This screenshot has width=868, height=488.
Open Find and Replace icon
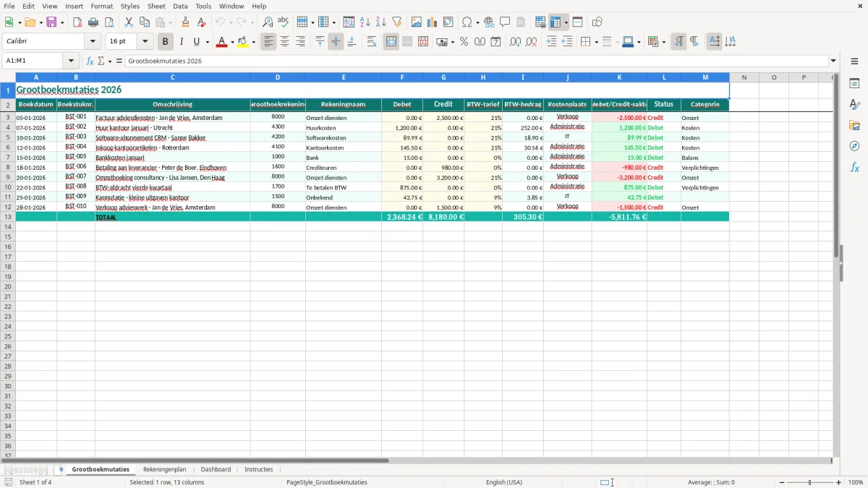268,22
